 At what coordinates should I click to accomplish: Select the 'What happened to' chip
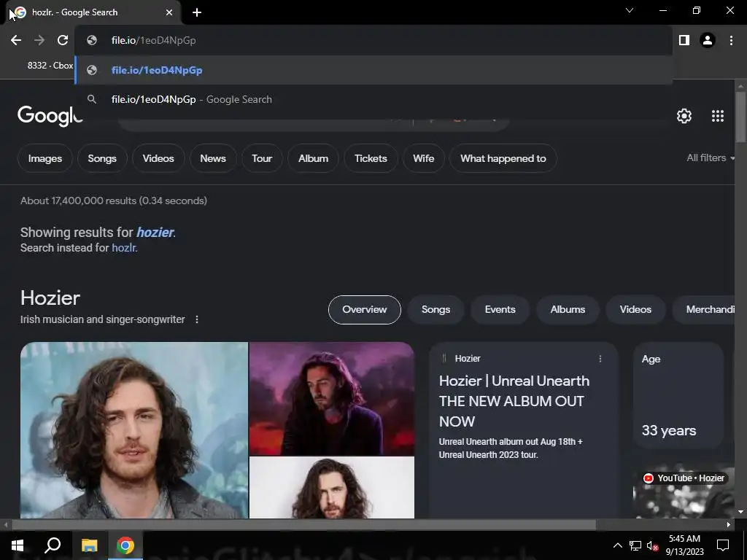click(x=503, y=158)
